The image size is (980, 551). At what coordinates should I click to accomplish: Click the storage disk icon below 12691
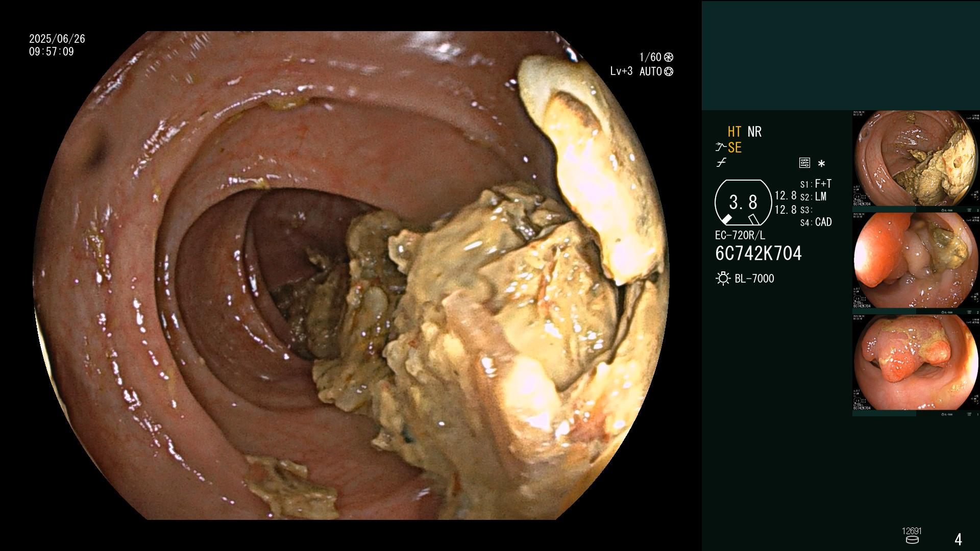(912, 540)
